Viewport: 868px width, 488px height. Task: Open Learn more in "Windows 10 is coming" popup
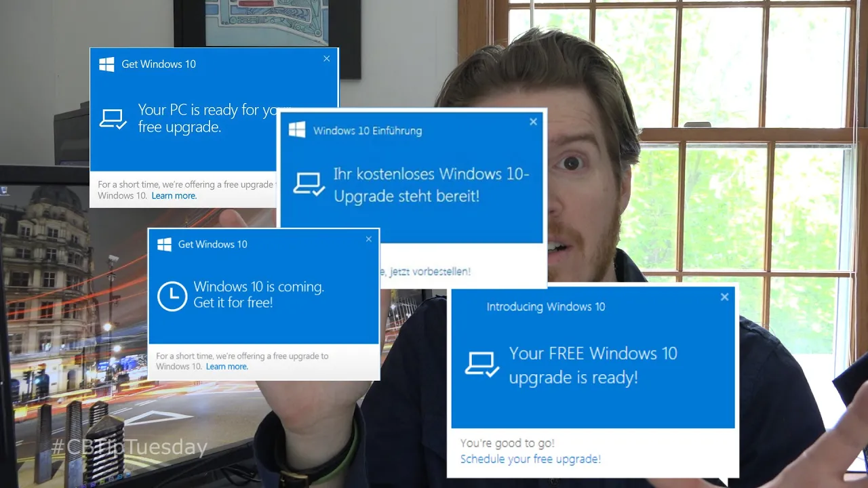tap(227, 367)
